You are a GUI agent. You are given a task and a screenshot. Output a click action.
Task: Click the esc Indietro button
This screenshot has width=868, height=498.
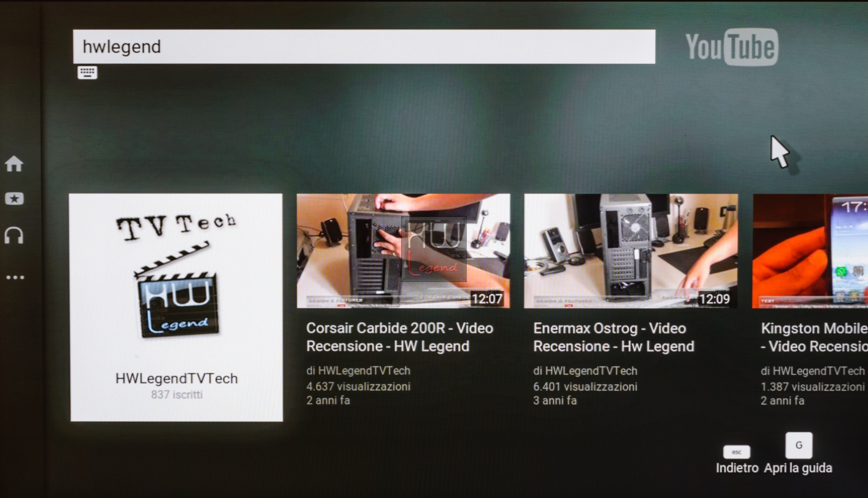pyautogui.click(x=737, y=460)
